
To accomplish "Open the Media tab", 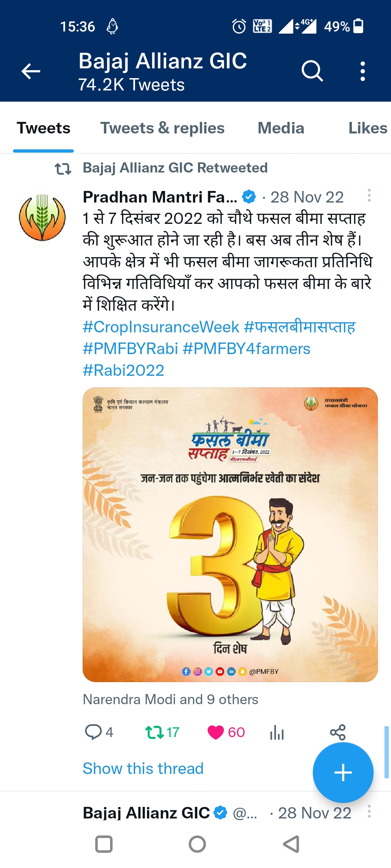I will pos(281,128).
